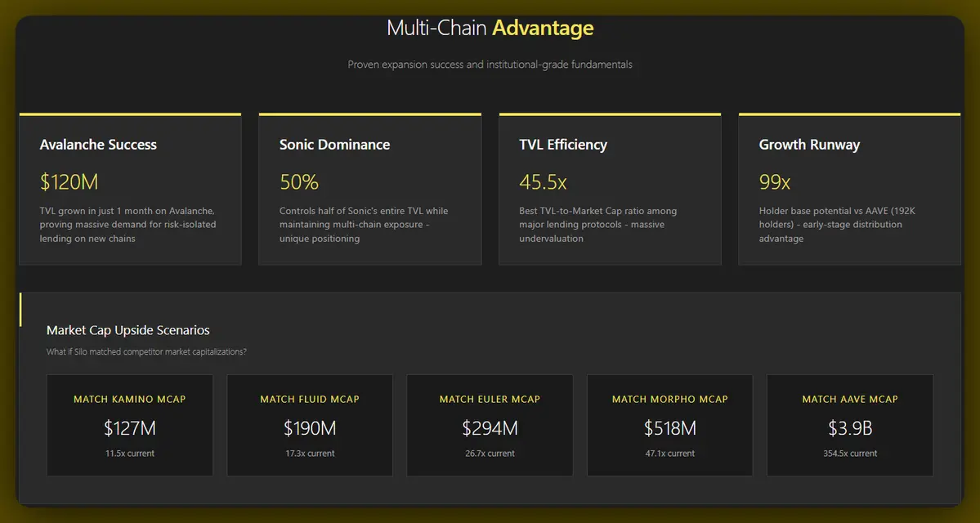Click the Sonic Dominance card title
The height and width of the screenshot is (523, 980).
(x=334, y=145)
